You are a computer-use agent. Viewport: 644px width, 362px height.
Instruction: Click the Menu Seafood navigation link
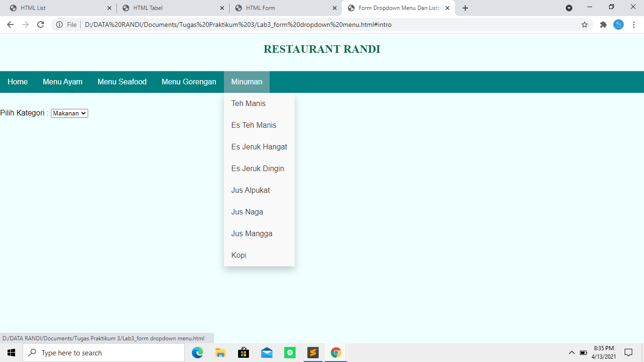(122, 82)
